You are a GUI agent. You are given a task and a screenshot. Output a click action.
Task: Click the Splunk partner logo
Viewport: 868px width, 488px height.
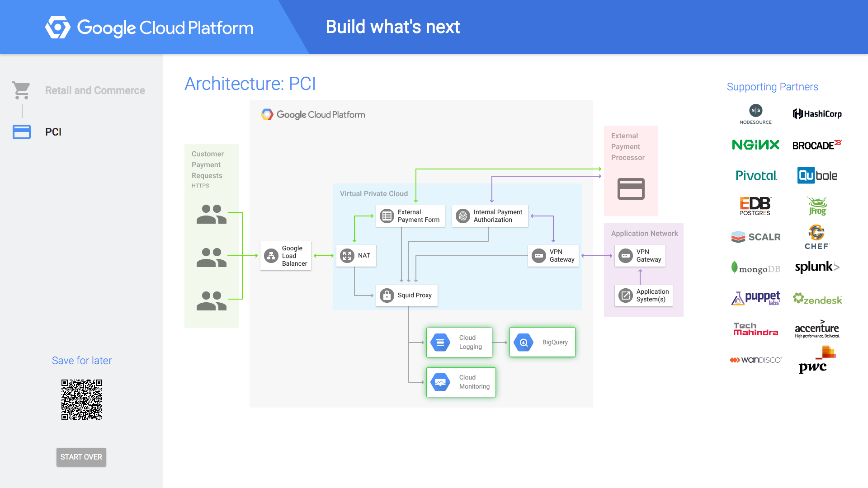[817, 267]
